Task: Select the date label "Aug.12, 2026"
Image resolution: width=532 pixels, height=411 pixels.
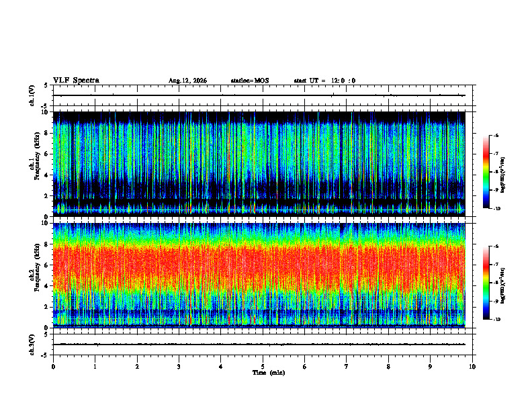Action: tap(187, 81)
